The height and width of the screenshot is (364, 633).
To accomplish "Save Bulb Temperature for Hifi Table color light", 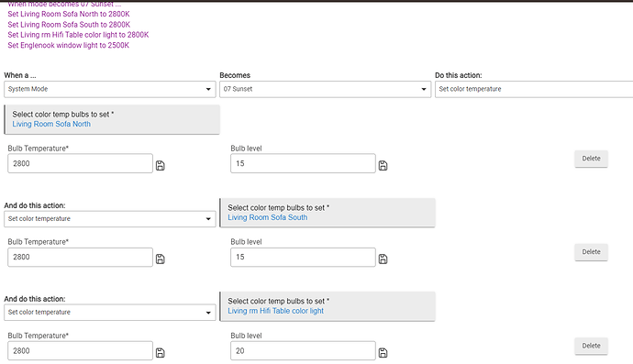I will coord(161,353).
